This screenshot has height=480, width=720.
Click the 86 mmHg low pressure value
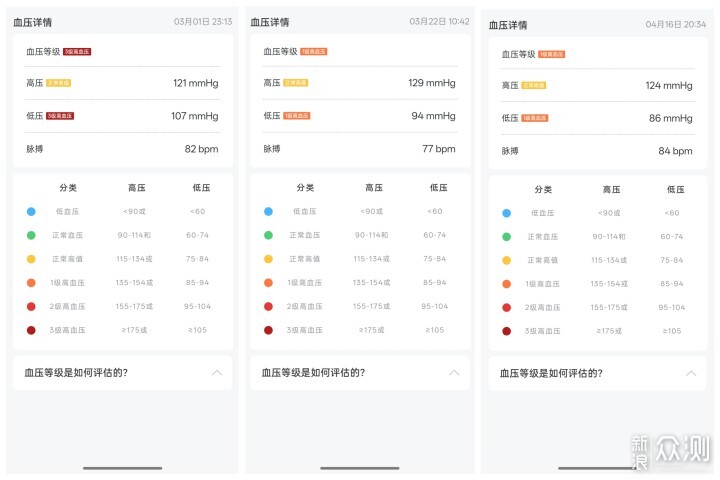(x=670, y=118)
